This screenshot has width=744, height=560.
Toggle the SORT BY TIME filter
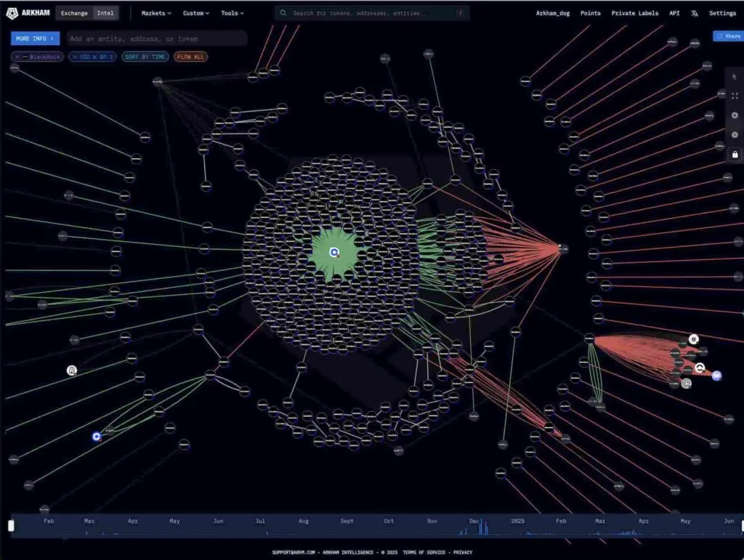145,57
